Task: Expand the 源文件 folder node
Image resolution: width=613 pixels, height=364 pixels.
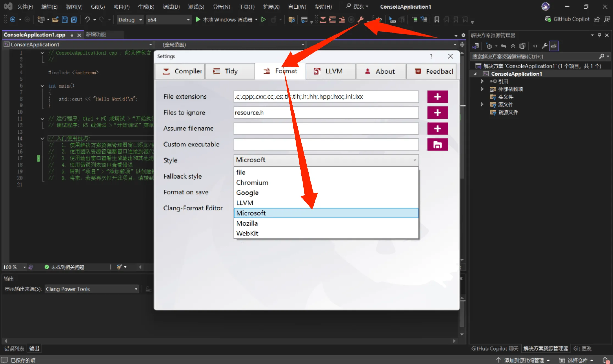Action: (x=482, y=104)
